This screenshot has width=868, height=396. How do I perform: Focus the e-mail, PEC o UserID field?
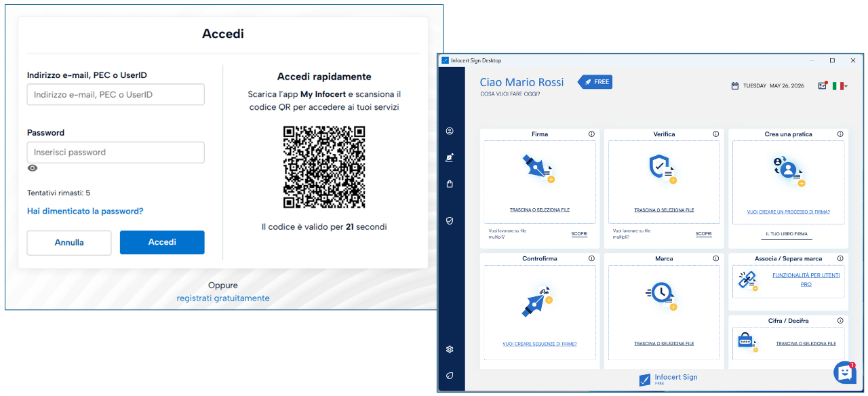click(116, 94)
